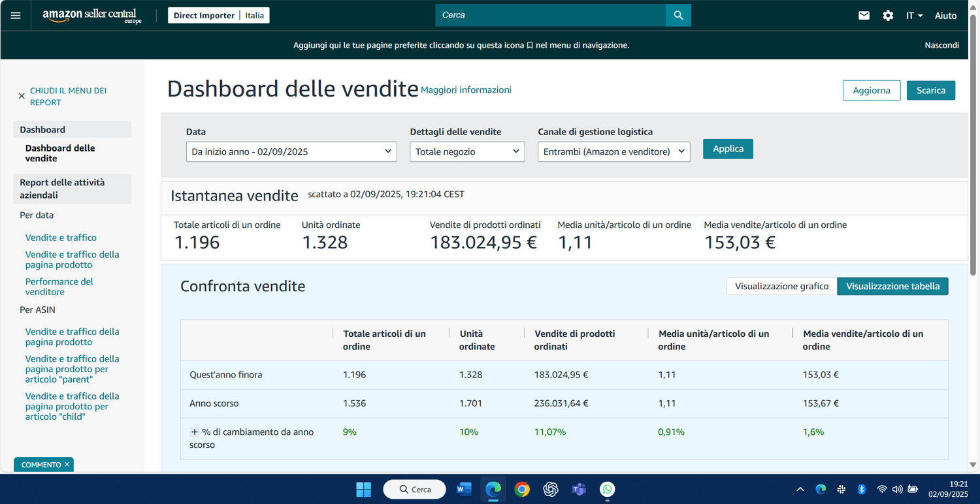Open the Data date range dropdown

coord(291,151)
